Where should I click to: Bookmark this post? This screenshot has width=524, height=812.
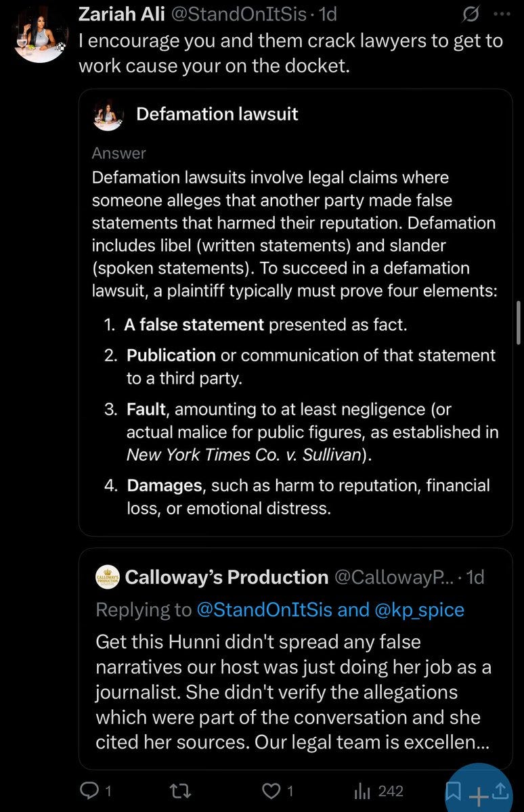[x=453, y=790]
